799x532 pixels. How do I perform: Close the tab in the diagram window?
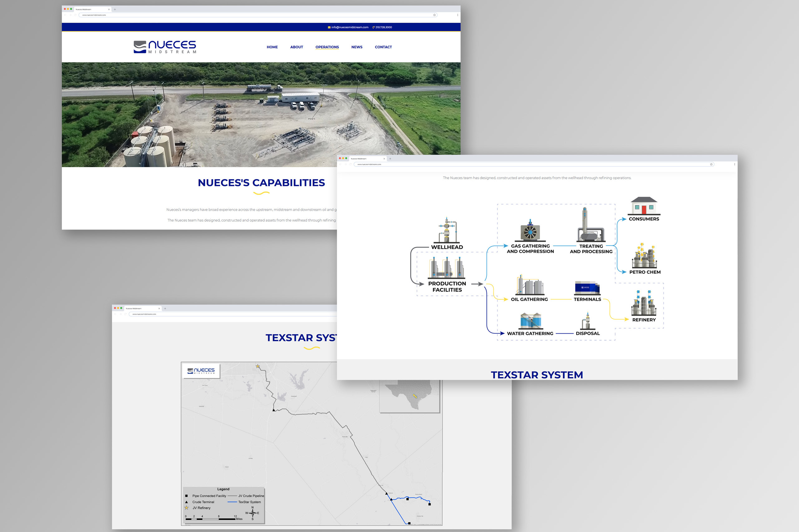[x=384, y=159]
